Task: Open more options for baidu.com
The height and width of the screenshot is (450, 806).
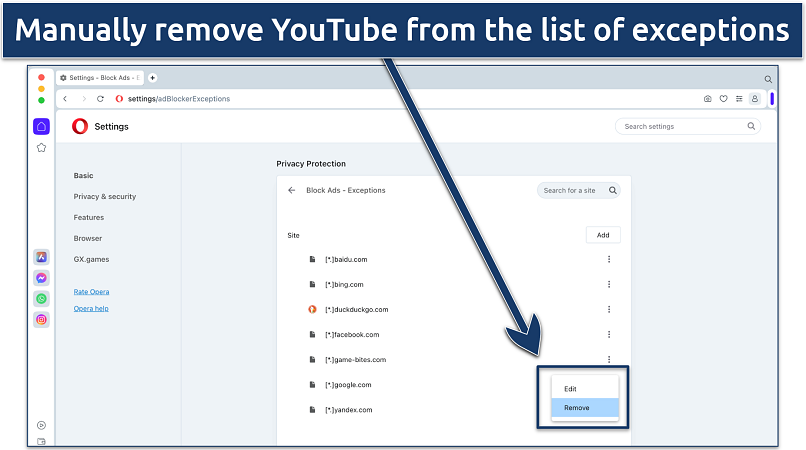Action: point(609,259)
